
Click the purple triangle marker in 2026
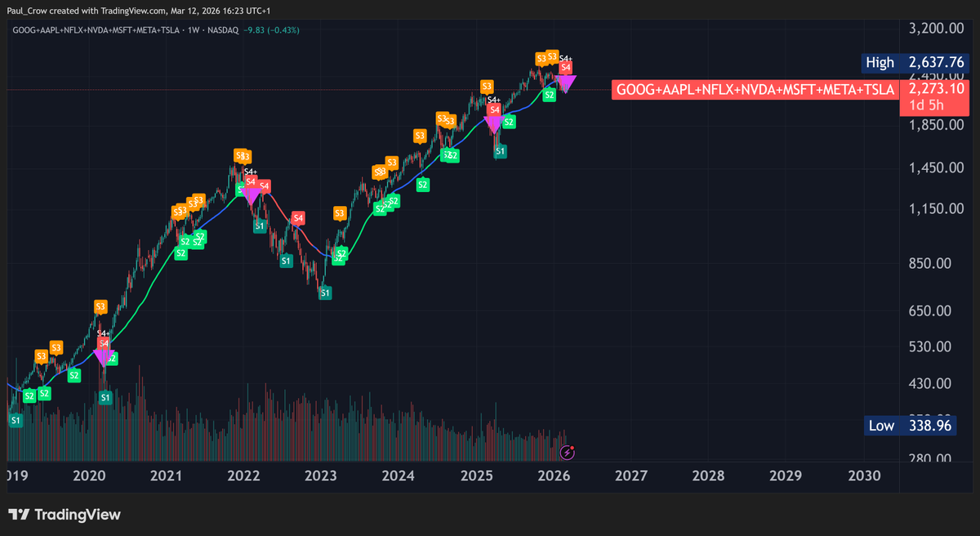click(x=566, y=83)
